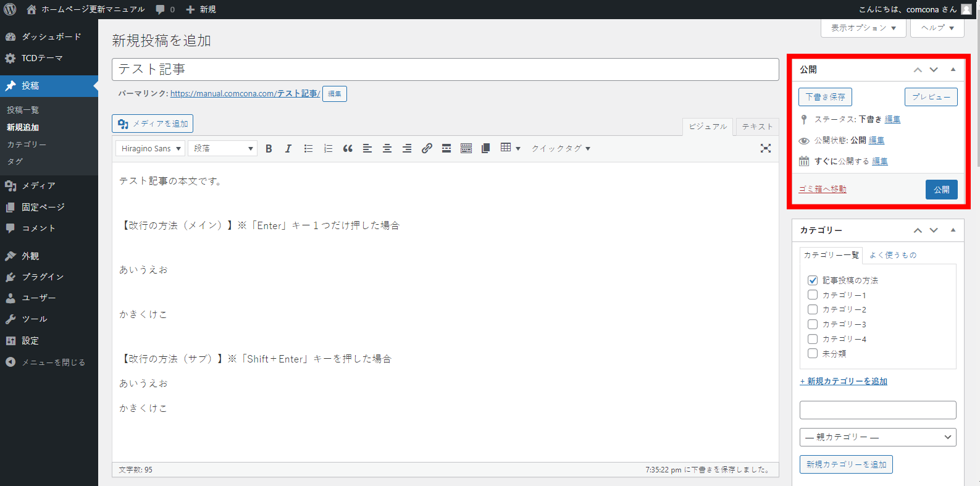
Task: Click the blue 公開 publish button
Action: point(941,190)
